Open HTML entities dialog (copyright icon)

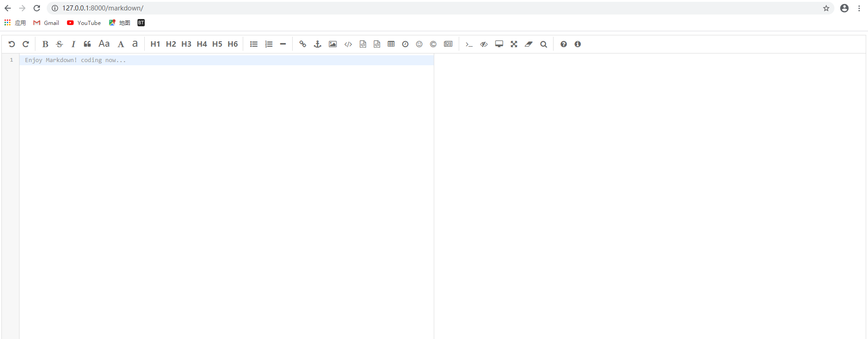[433, 44]
